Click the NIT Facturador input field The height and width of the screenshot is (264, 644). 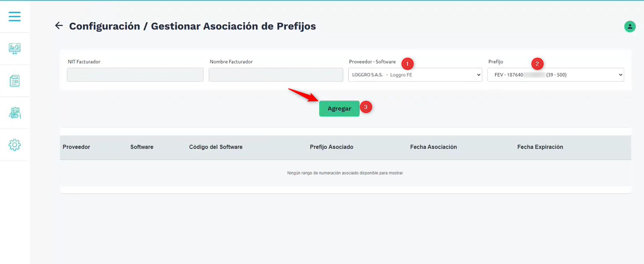click(x=135, y=75)
